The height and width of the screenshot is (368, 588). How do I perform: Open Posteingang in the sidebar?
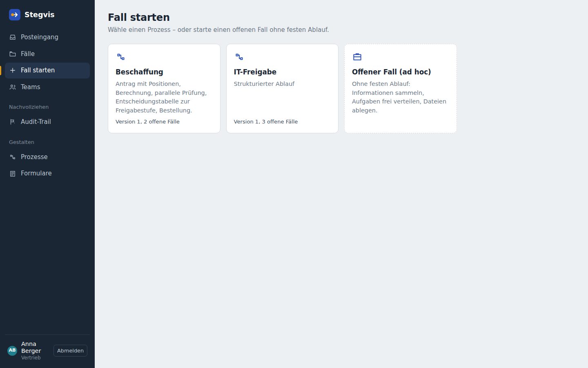coord(47,37)
